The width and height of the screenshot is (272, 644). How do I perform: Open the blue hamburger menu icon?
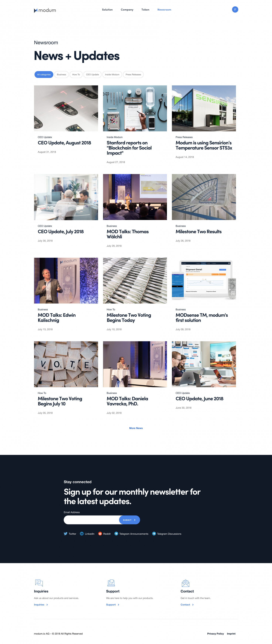pos(235,9)
